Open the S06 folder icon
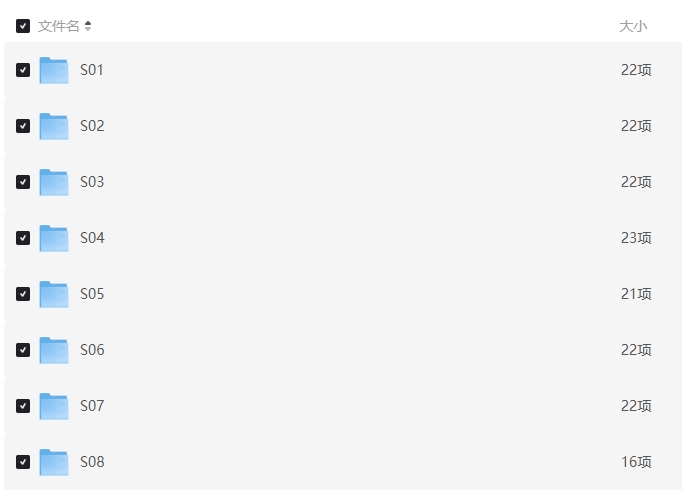682x493 pixels. click(54, 350)
